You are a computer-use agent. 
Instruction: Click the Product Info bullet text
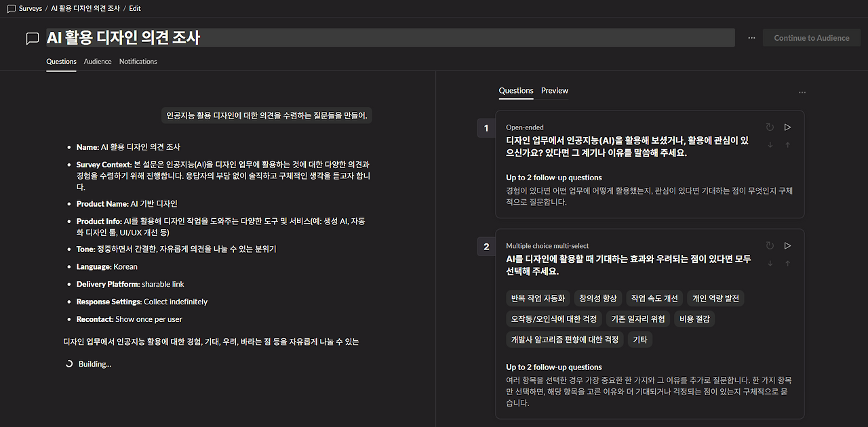[221, 226]
